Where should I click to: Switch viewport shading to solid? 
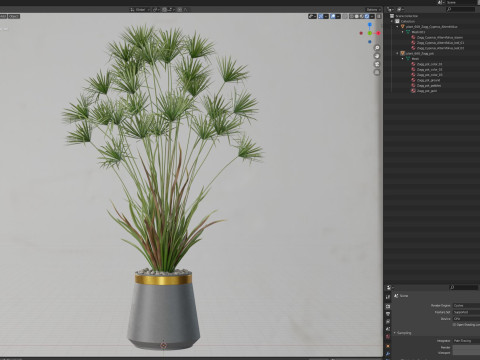[357, 16]
